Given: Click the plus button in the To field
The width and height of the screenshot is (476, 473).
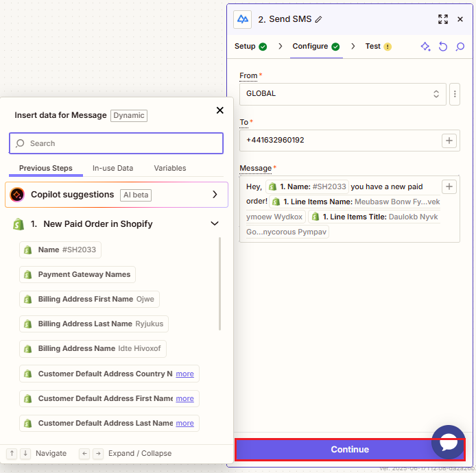Looking at the screenshot, I should coord(449,141).
